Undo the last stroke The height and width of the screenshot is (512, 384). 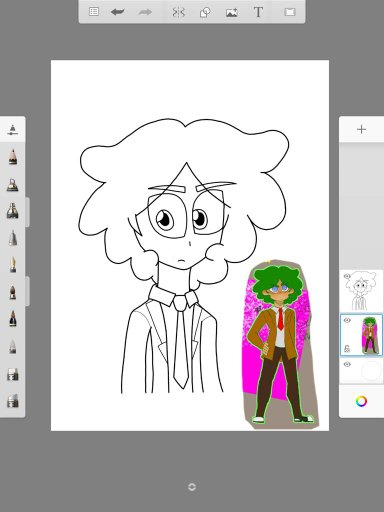118,12
